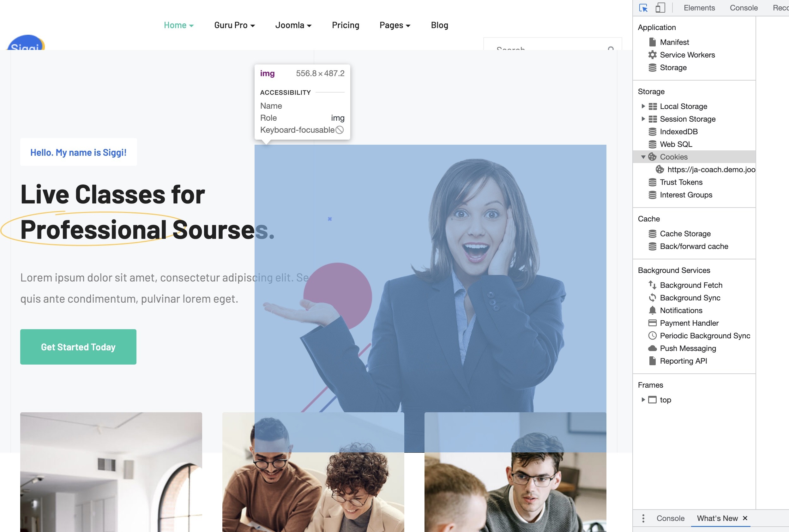
Task: Select IndexedDB storage item
Action: (678, 132)
